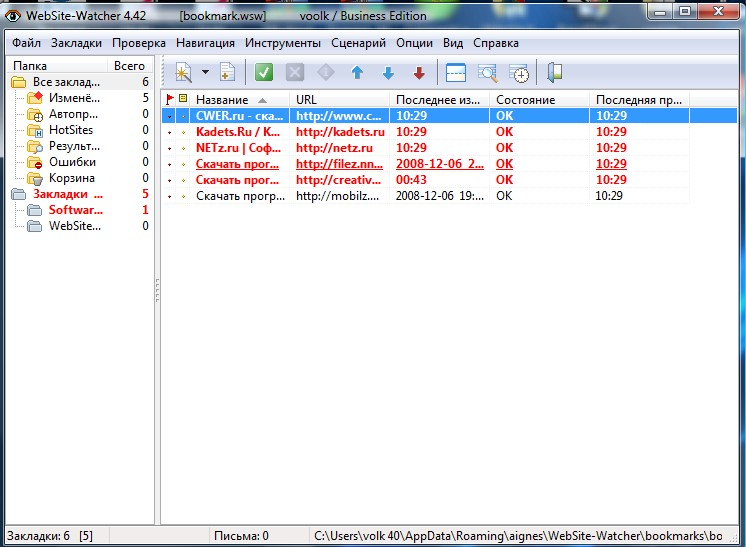Click the 2008-12-06 19:... date cell

tap(440, 196)
